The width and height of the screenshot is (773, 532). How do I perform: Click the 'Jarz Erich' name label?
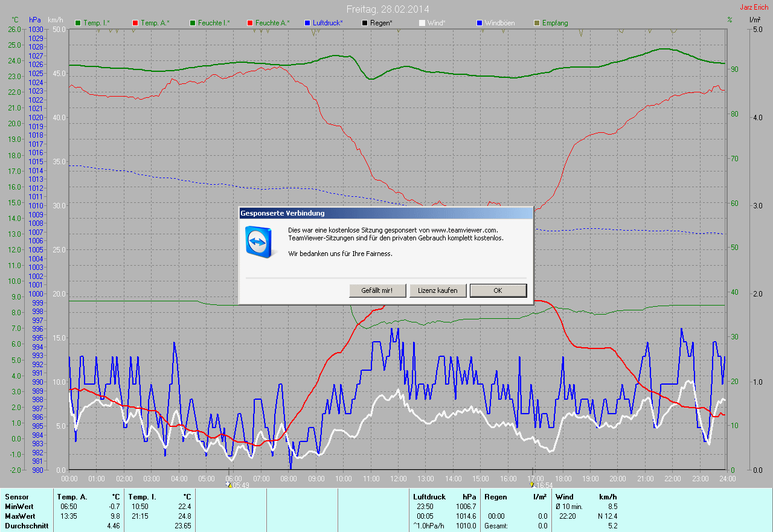pyautogui.click(x=754, y=7)
